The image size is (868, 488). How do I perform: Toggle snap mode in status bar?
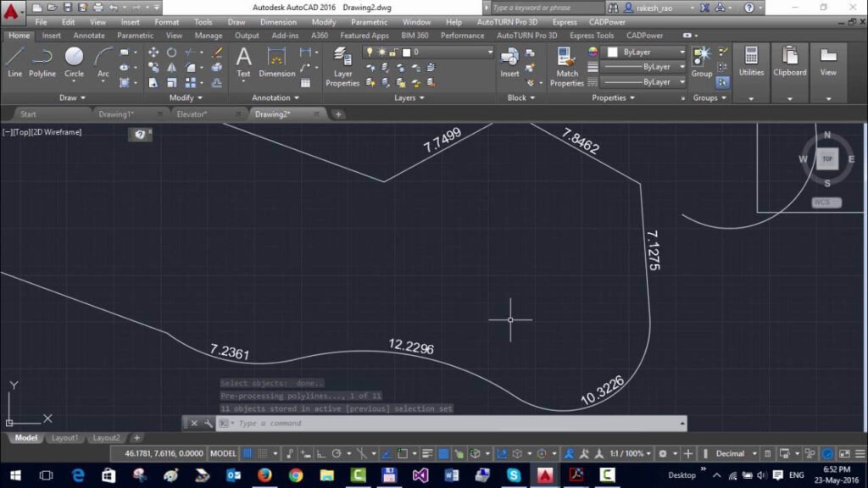click(x=263, y=454)
